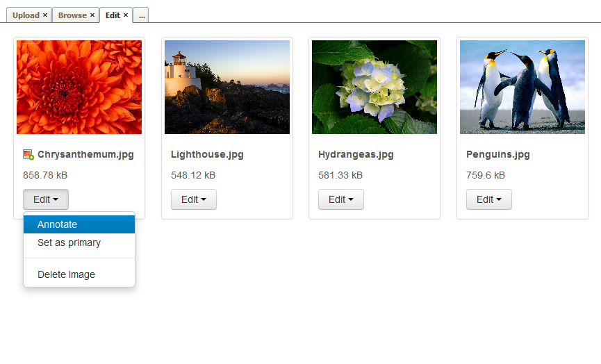Select the Hydrangeas image thumbnail
The height and width of the screenshot is (364, 601).
[x=374, y=87]
